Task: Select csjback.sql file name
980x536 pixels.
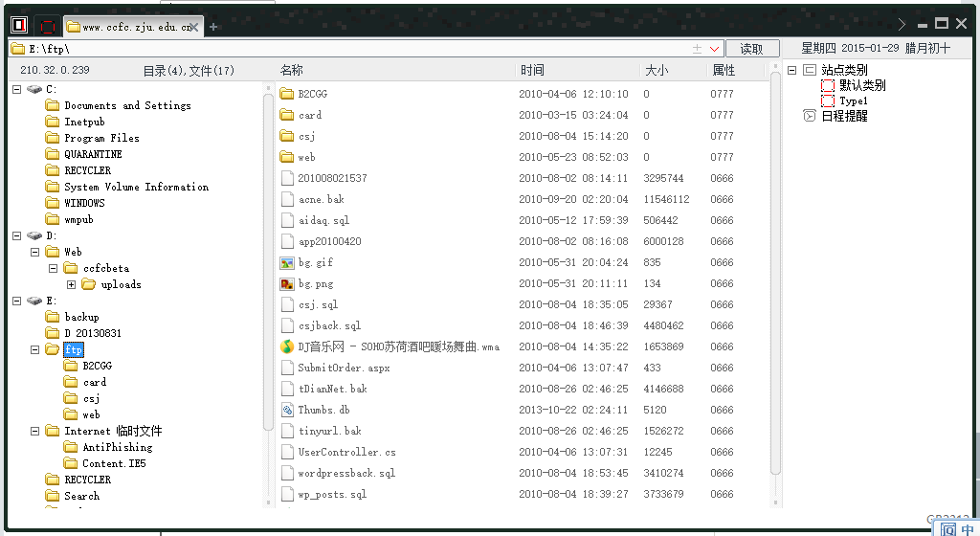Action: coord(329,325)
